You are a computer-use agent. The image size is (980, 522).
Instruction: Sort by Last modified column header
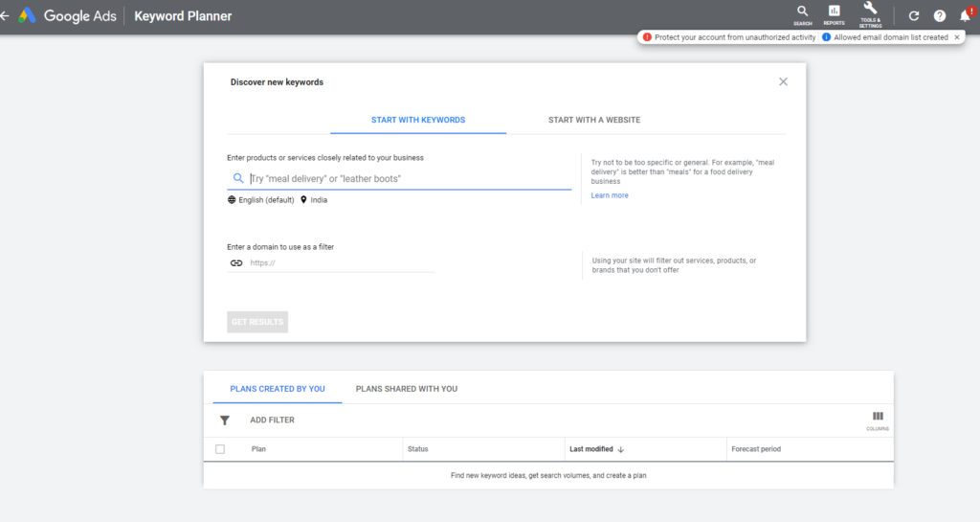tap(596, 449)
